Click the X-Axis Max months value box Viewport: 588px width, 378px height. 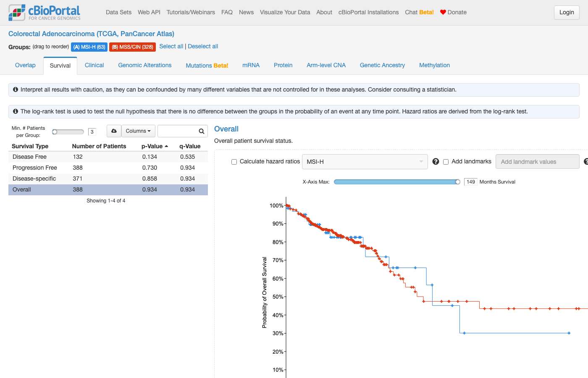471,182
